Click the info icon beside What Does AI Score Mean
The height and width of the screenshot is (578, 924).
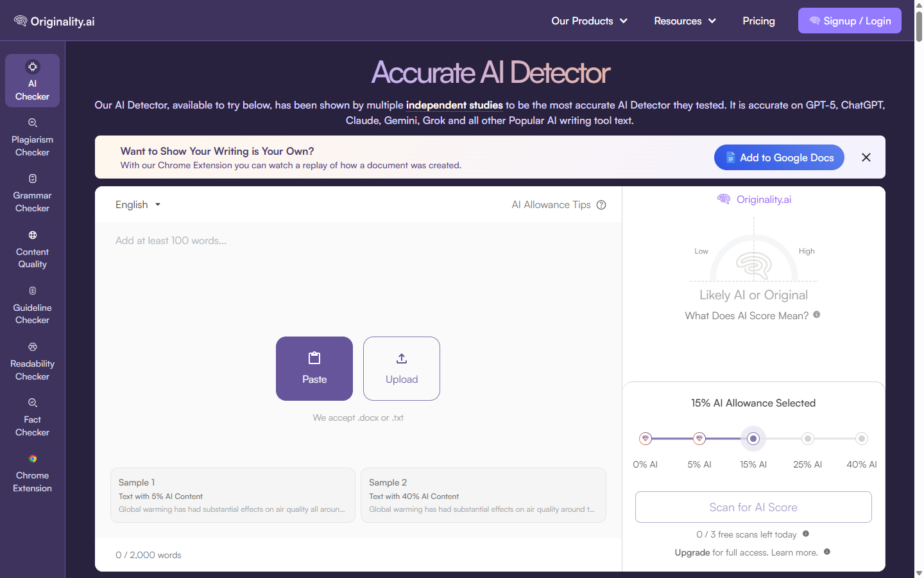817,315
